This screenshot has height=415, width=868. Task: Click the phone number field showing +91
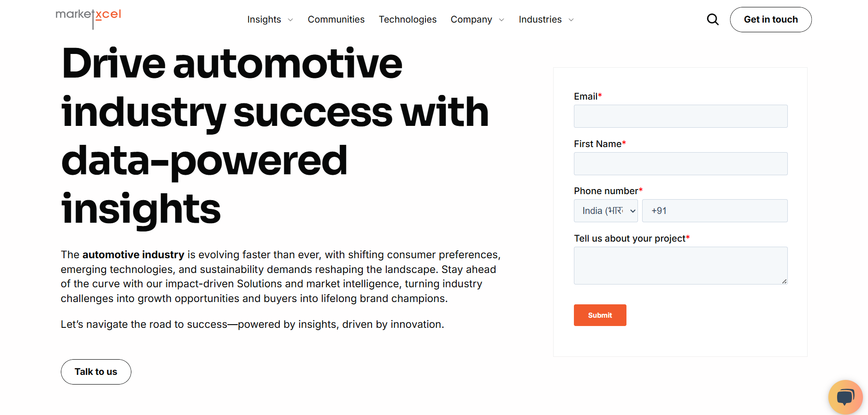(714, 211)
